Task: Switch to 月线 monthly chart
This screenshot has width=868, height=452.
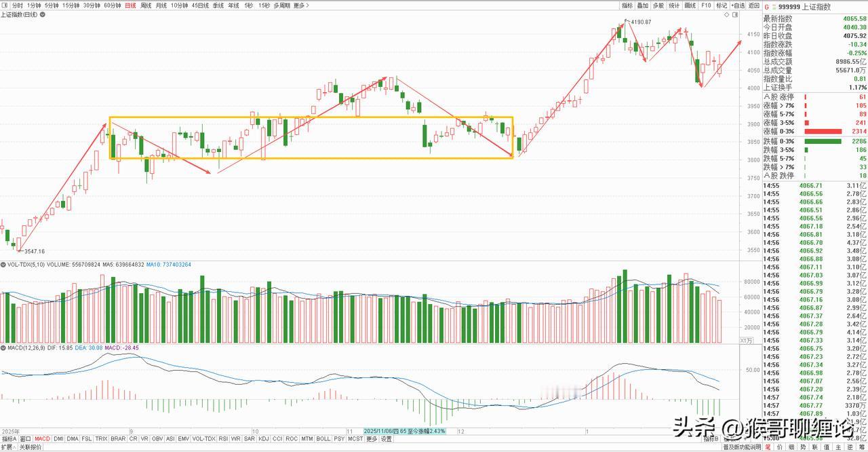Action: click(x=161, y=5)
